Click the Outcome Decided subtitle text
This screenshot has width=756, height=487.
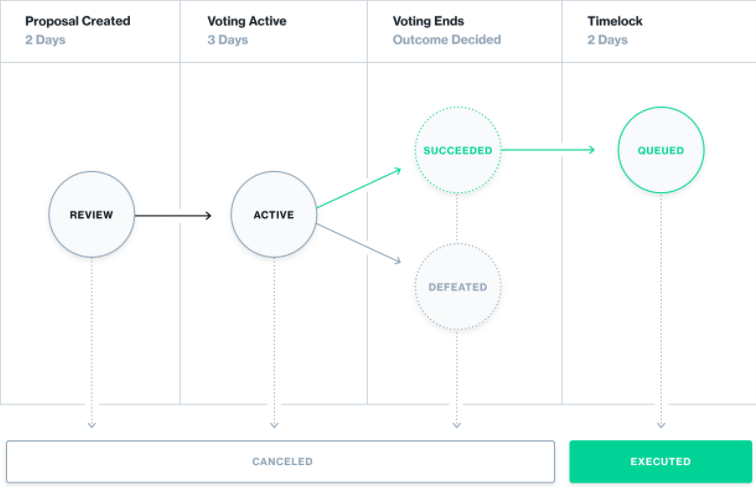point(447,40)
